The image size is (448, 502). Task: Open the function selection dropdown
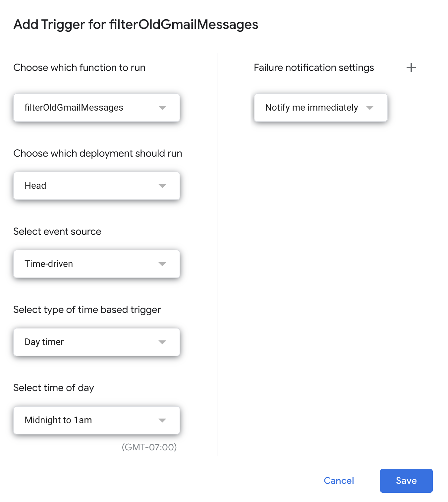coord(96,108)
